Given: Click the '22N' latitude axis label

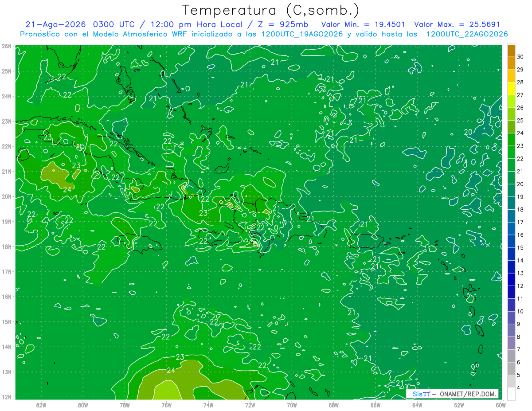Looking at the screenshot, I should pos(6,146).
